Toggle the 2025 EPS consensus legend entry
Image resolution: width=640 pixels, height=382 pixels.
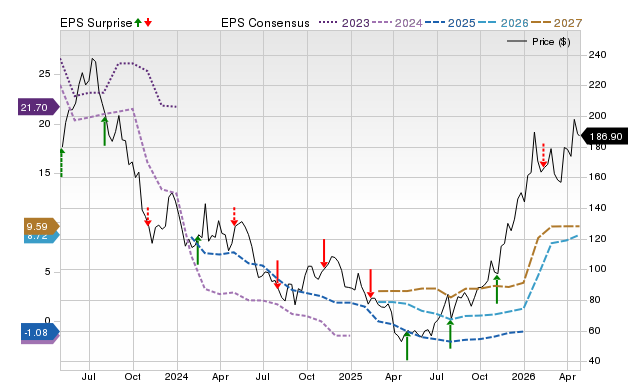pyautogui.click(x=450, y=23)
